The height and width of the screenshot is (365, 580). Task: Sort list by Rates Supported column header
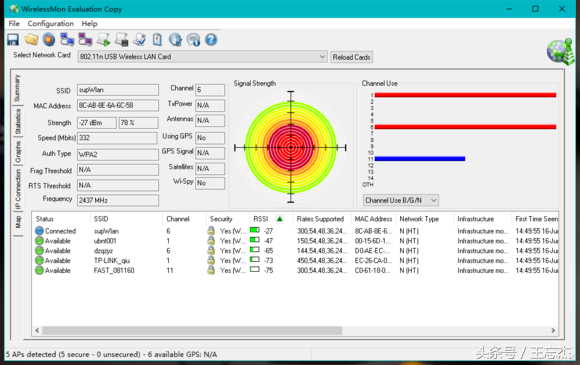click(x=321, y=219)
